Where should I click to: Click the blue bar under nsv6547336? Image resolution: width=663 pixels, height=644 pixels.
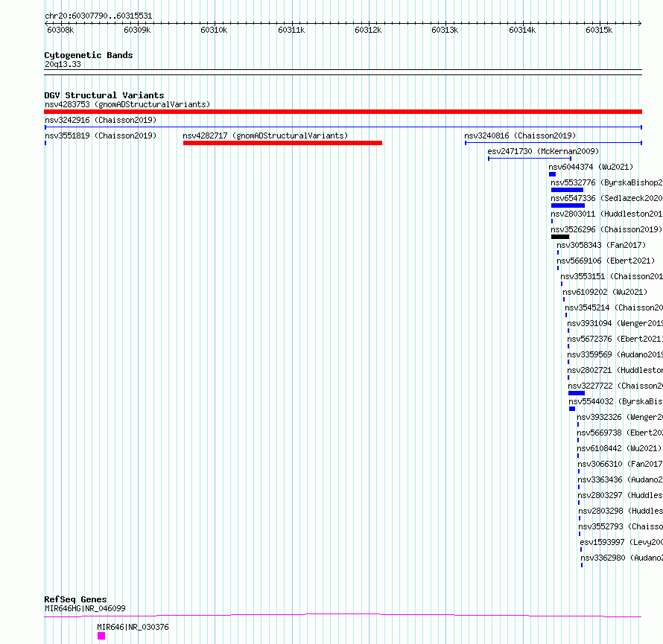pos(568,205)
